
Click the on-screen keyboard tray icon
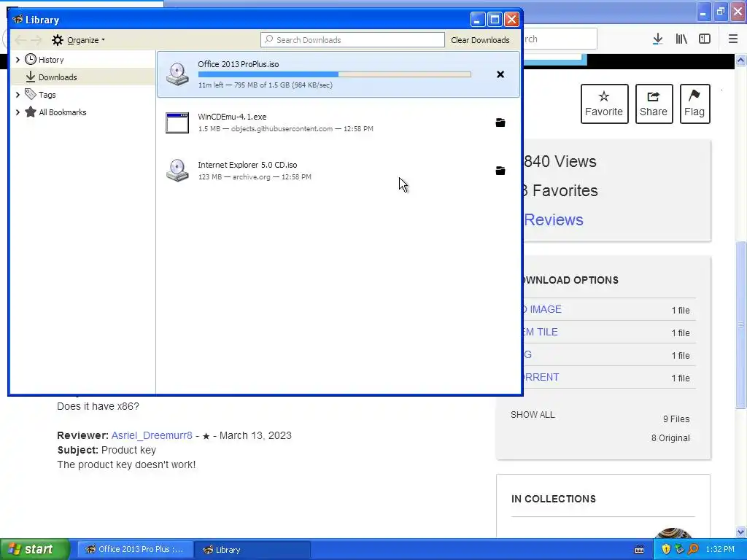[x=639, y=550]
